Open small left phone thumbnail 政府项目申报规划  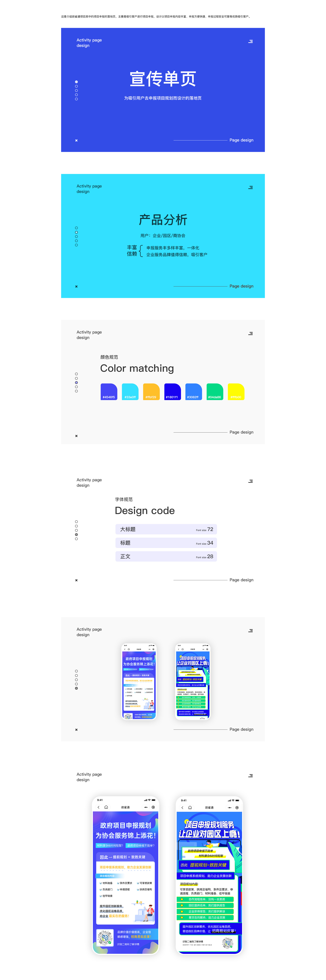point(139,681)
